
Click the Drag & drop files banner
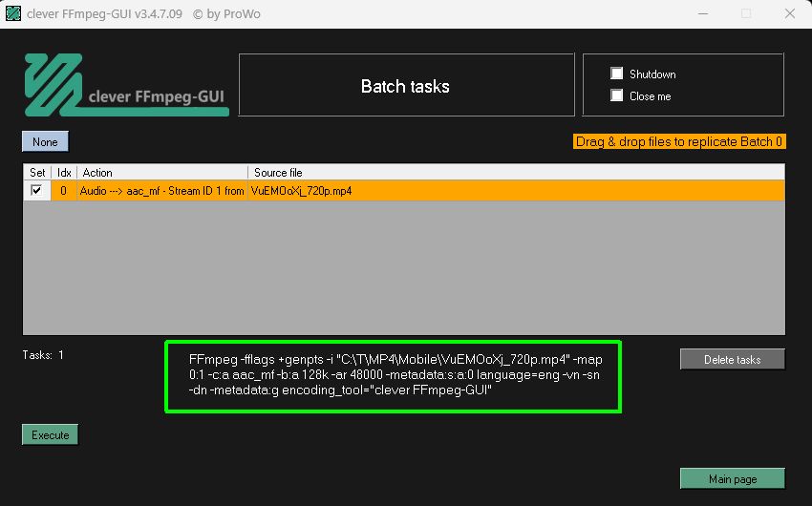[x=679, y=141]
